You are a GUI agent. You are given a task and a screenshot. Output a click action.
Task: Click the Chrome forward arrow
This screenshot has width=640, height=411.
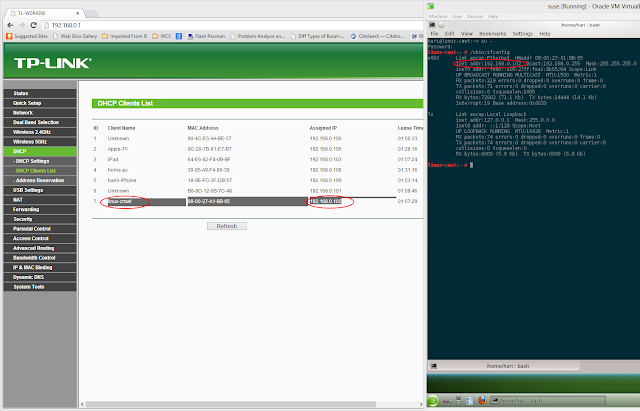22,25
